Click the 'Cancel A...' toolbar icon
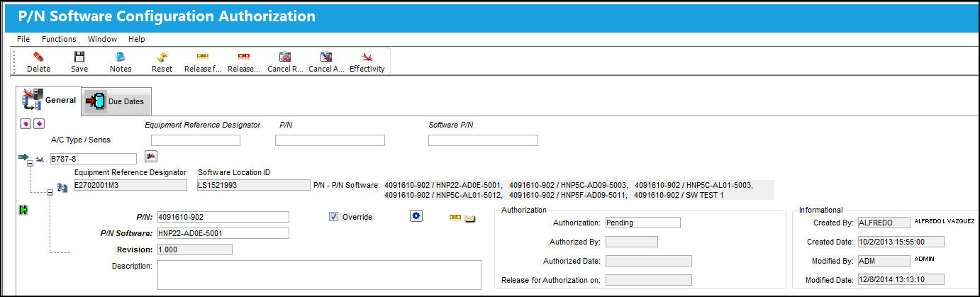 (326, 57)
